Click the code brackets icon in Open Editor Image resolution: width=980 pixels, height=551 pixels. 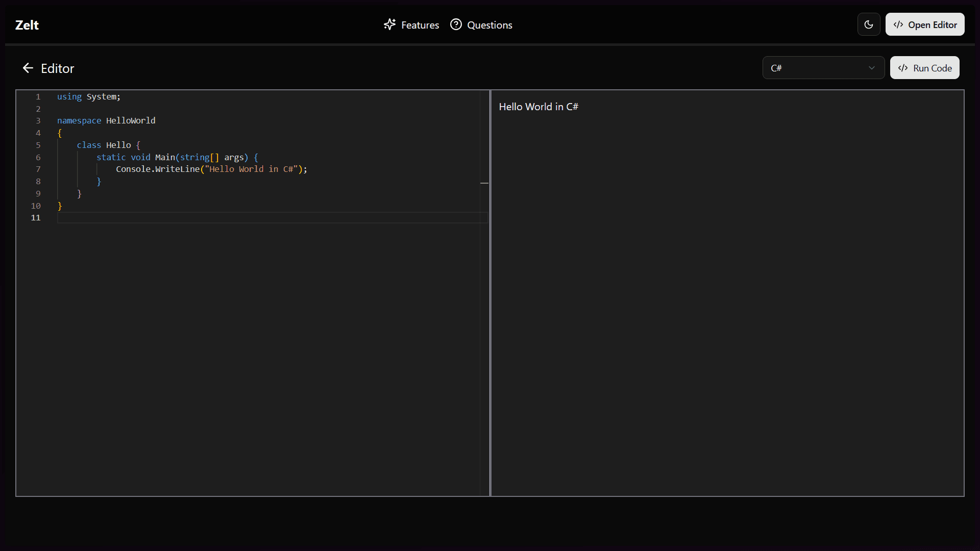(898, 24)
